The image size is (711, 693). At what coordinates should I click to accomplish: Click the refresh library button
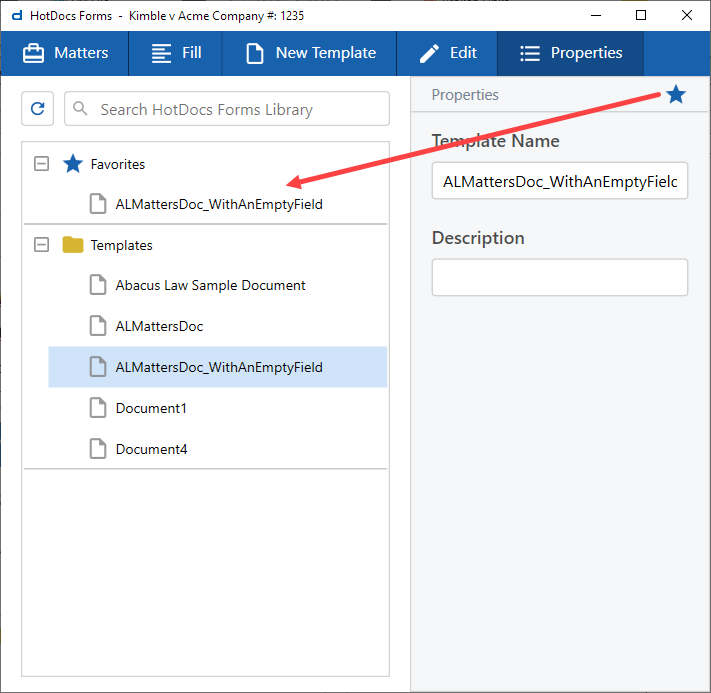point(38,108)
